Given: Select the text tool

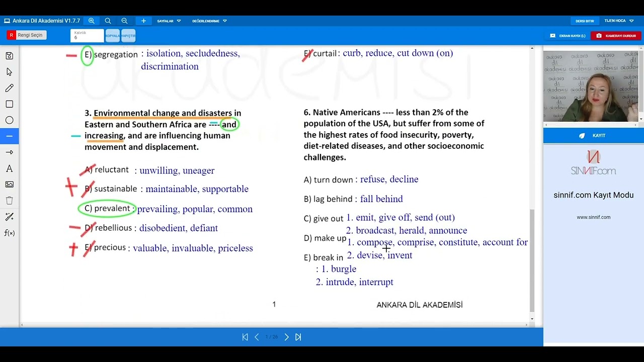Looking at the screenshot, I should [x=9, y=168].
